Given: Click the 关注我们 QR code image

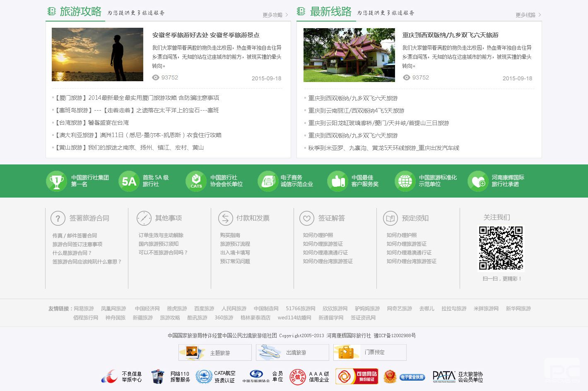Looking at the screenshot, I should click(x=501, y=248).
